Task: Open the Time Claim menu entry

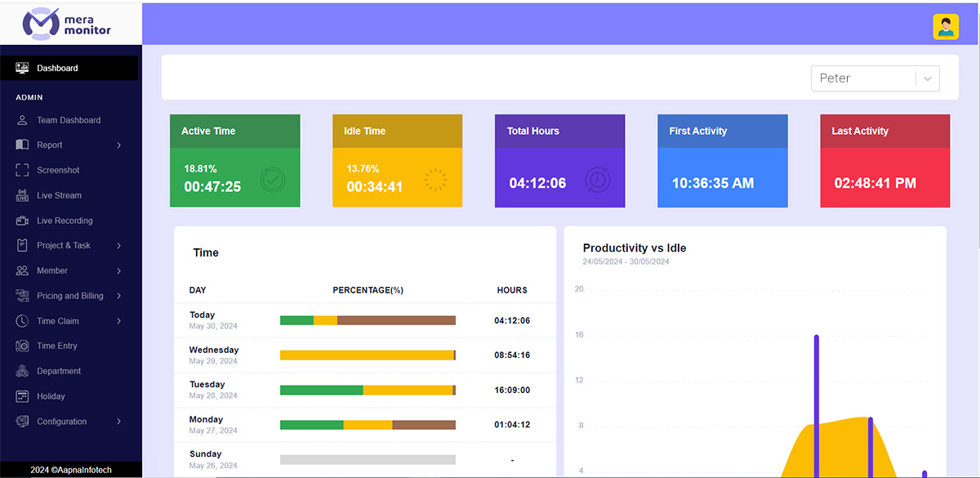Action: pos(57,321)
